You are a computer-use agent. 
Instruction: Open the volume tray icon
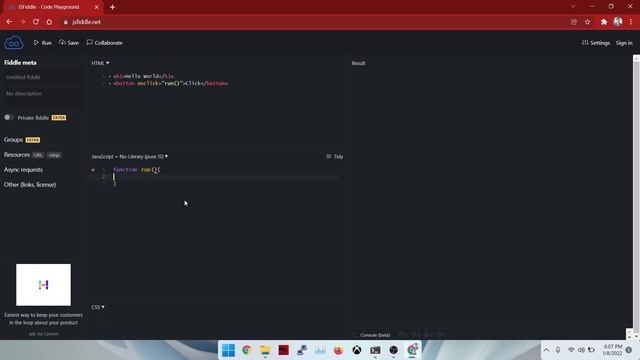(581, 350)
